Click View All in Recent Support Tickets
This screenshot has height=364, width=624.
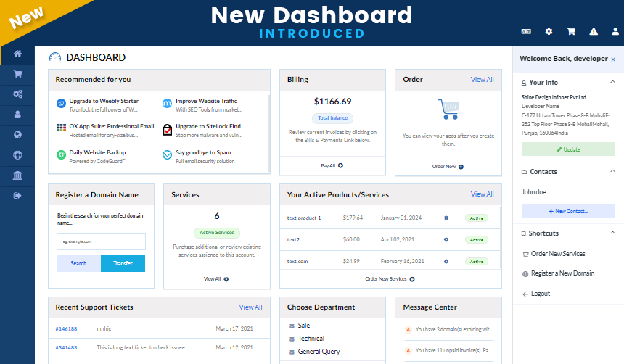click(251, 307)
